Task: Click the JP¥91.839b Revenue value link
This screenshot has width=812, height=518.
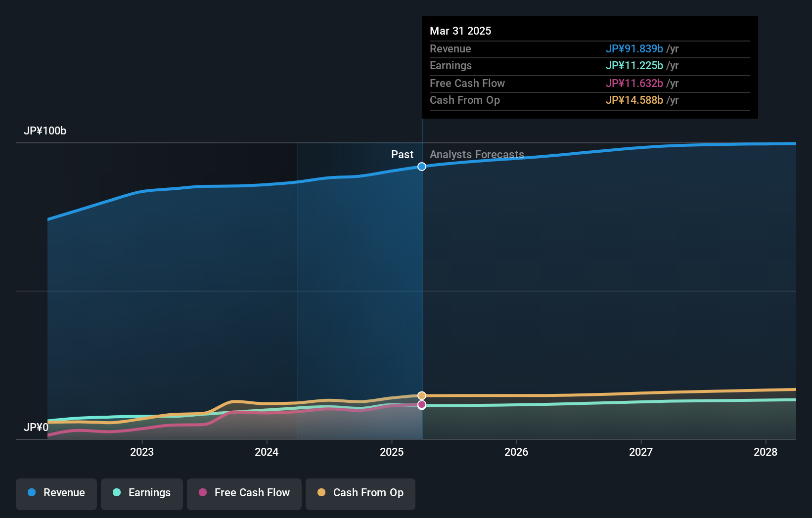Action: [634, 48]
